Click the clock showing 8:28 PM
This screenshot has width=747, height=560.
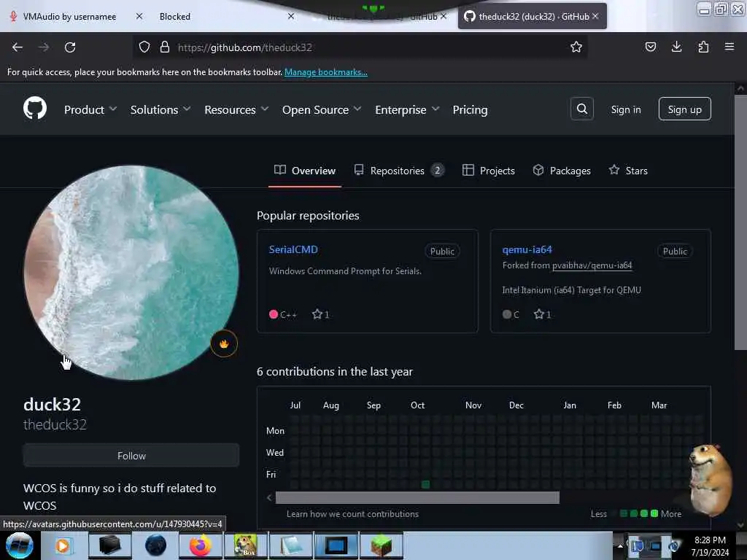coord(710,540)
